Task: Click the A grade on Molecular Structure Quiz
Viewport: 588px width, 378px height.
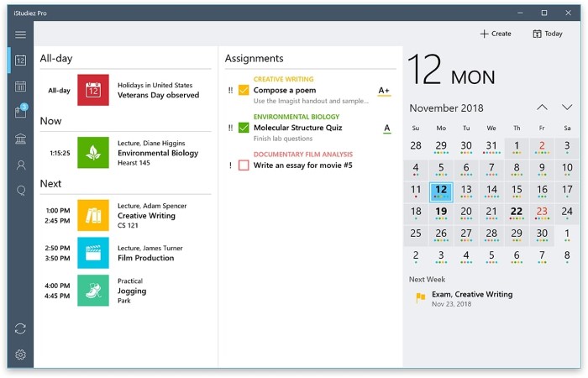Action: (x=387, y=129)
